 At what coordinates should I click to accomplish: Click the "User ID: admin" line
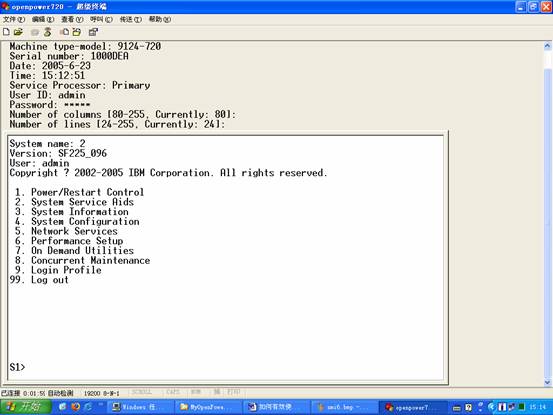coord(48,95)
